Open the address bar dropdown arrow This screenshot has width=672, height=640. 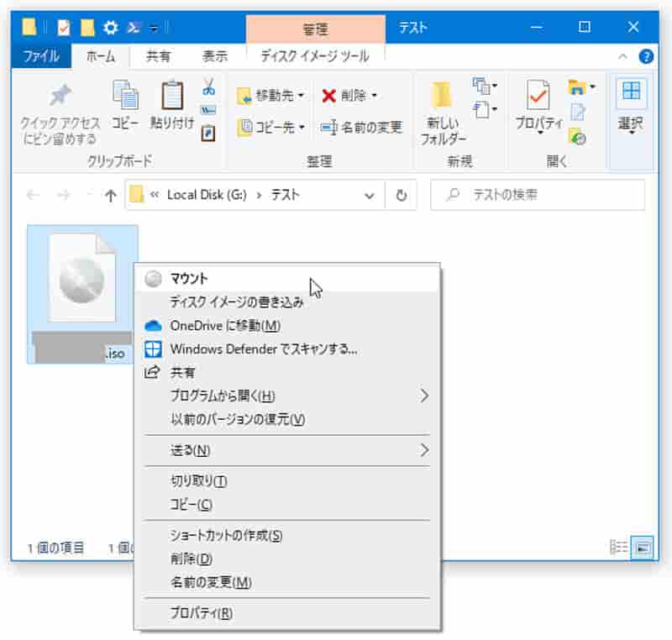(368, 194)
